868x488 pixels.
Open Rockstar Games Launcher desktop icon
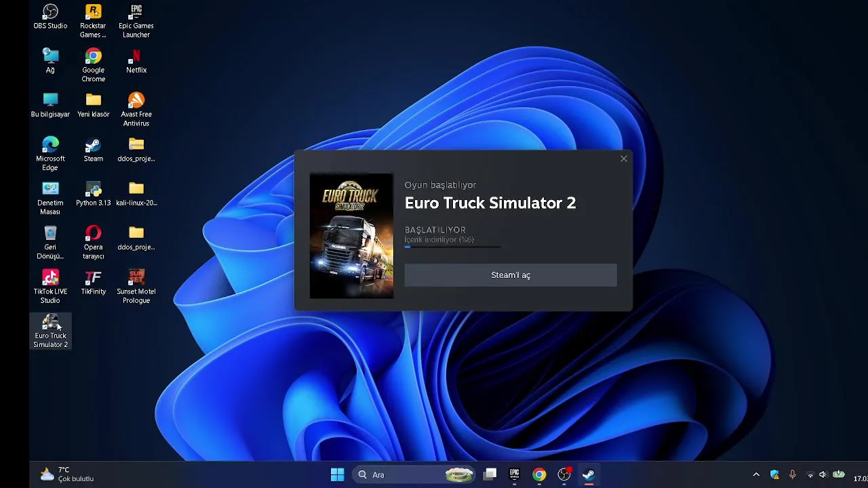tap(93, 22)
